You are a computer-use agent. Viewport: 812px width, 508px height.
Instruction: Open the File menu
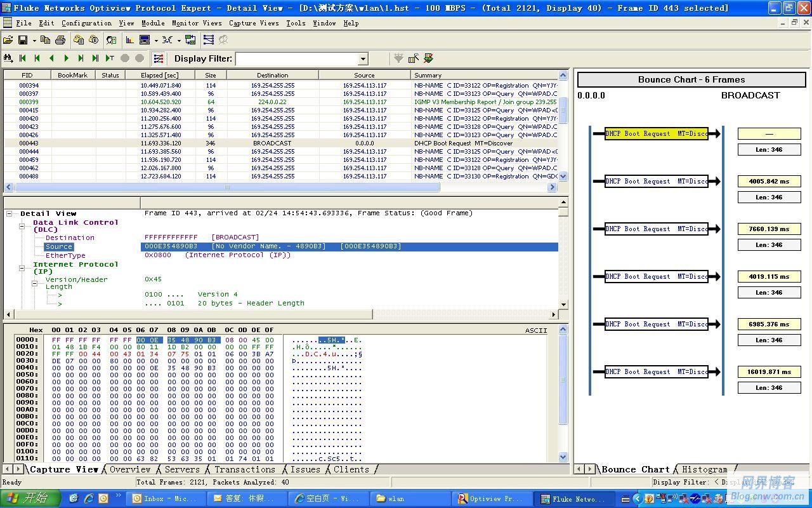[24, 23]
